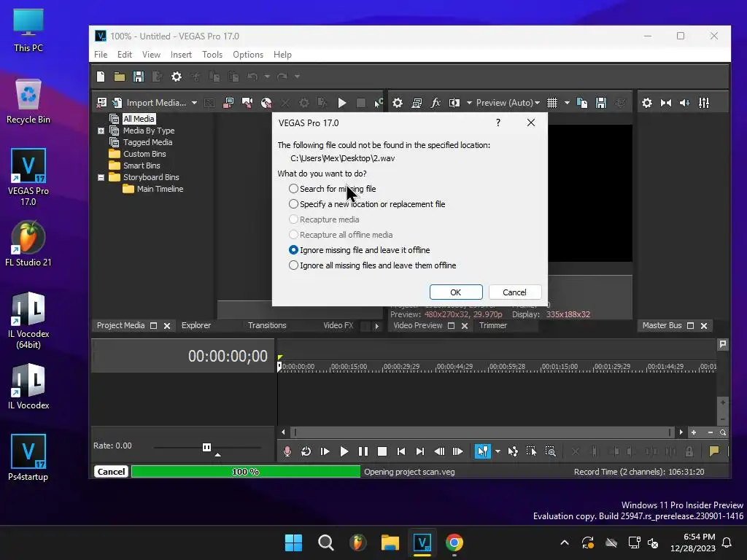Open the Tools menu

[x=212, y=54]
